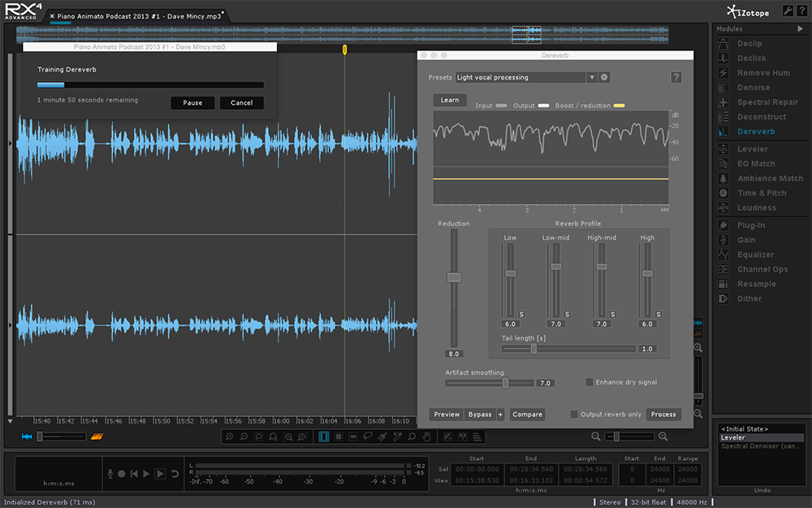Select Piano Animato Podcast file tab
The image size is (812, 508).
[x=140, y=16]
